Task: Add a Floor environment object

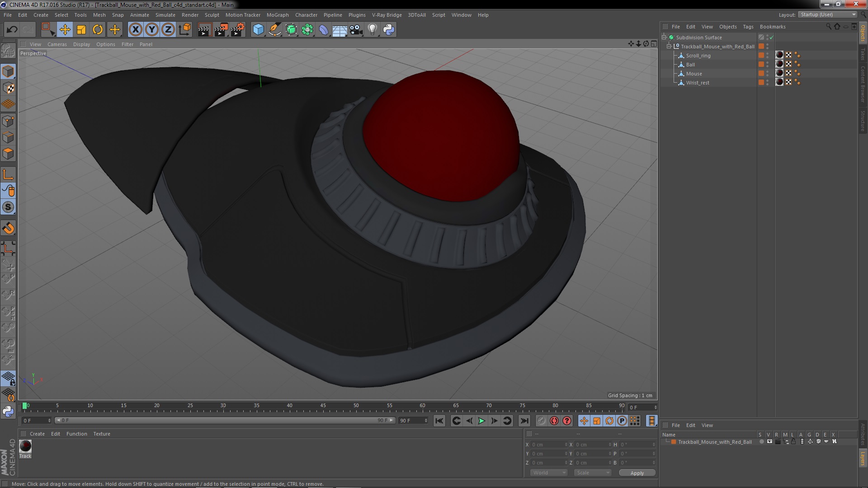Action: [x=340, y=30]
